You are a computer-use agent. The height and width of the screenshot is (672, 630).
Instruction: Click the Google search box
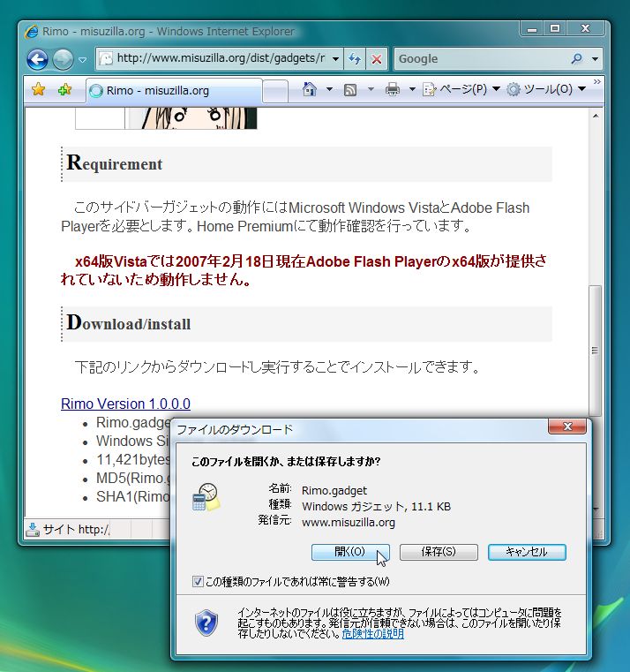pyautogui.click(x=482, y=58)
